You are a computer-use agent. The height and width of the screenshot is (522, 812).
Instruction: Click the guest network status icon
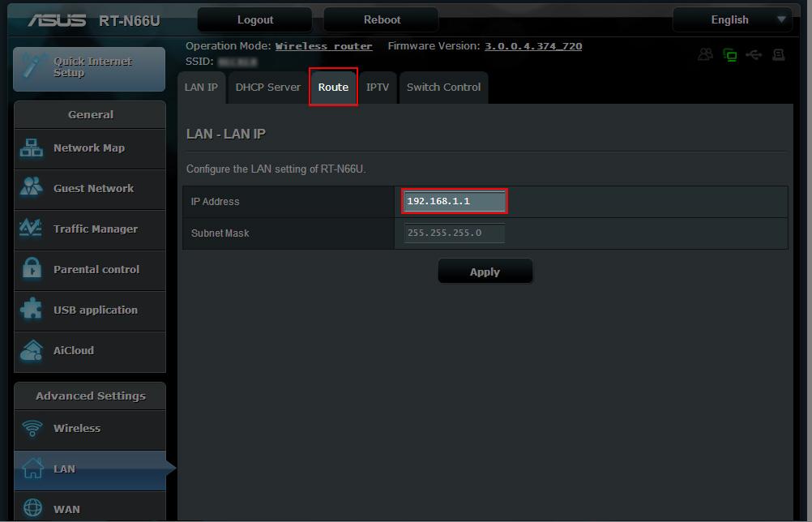pyautogui.click(x=705, y=54)
